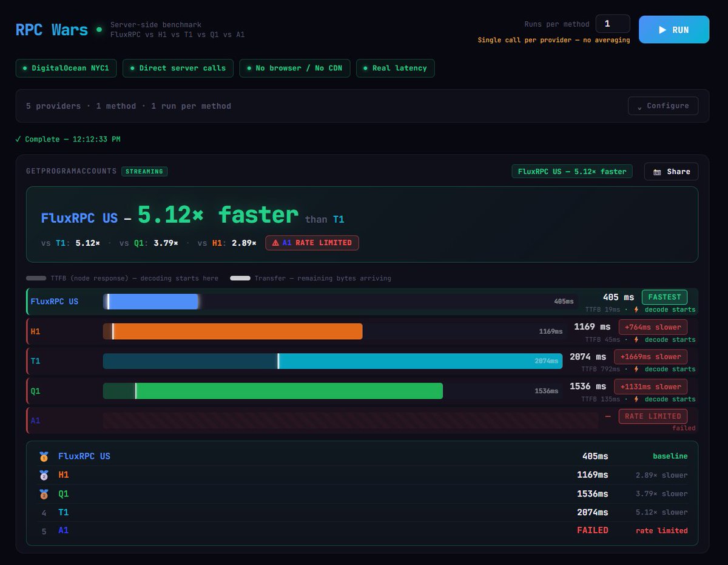Click the 405 ms result value
This screenshot has width=728, height=565.
coord(618,297)
